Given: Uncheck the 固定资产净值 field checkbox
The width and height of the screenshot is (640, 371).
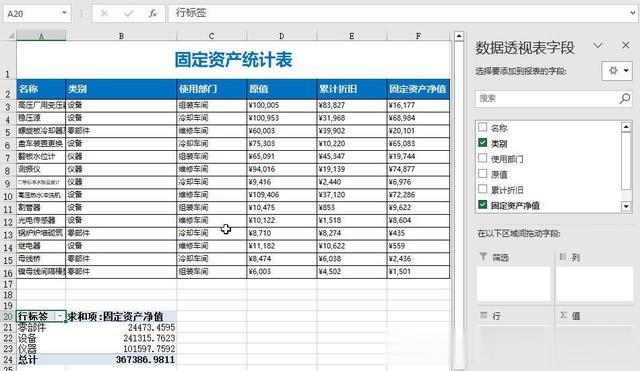Looking at the screenshot, I should tap(482, 204).
